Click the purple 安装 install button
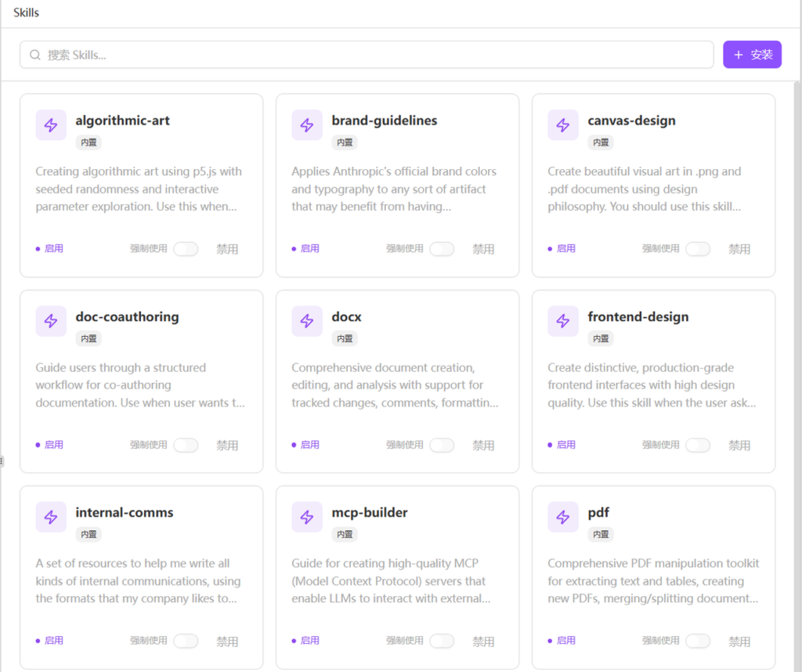The height and width of the screenshot is (672, 802). tap(752, 55)
